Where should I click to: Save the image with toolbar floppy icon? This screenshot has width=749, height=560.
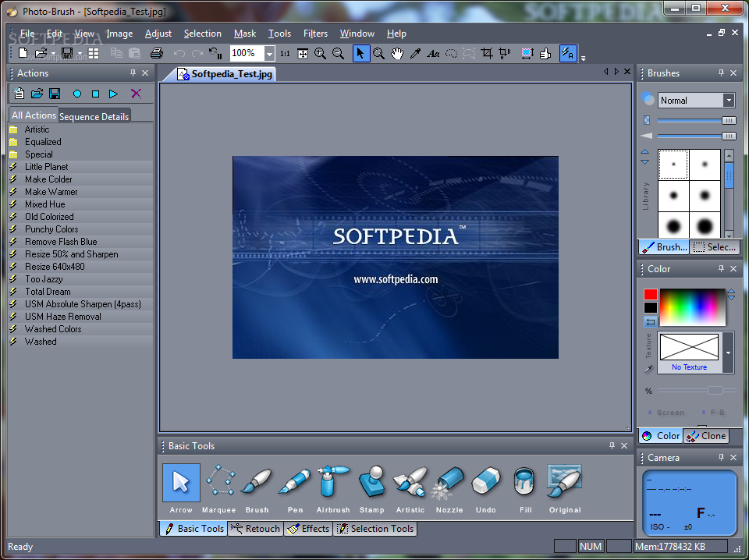click(67, 53)
